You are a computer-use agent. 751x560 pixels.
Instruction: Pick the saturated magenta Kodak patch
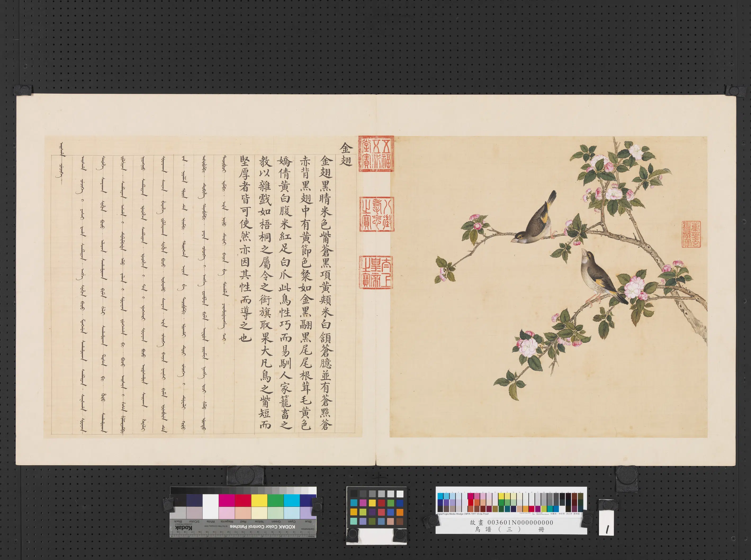tap(227, 500)
